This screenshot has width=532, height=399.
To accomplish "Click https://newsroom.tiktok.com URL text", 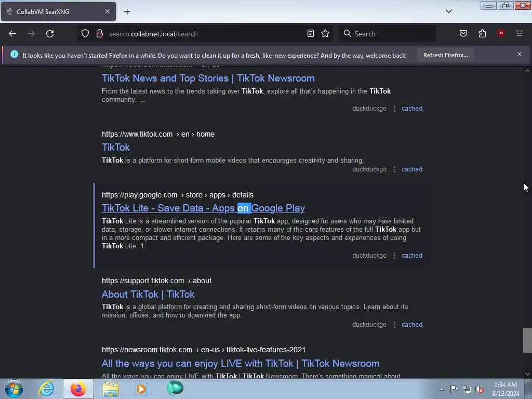I will click(147, 350).
